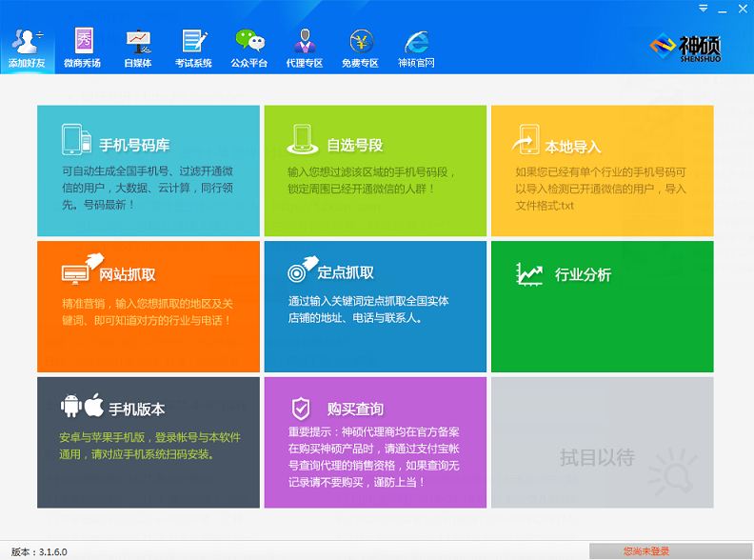The image size is (754, 560).
Task: Click the 网站抓取 website capture tile
Action: 148,306
